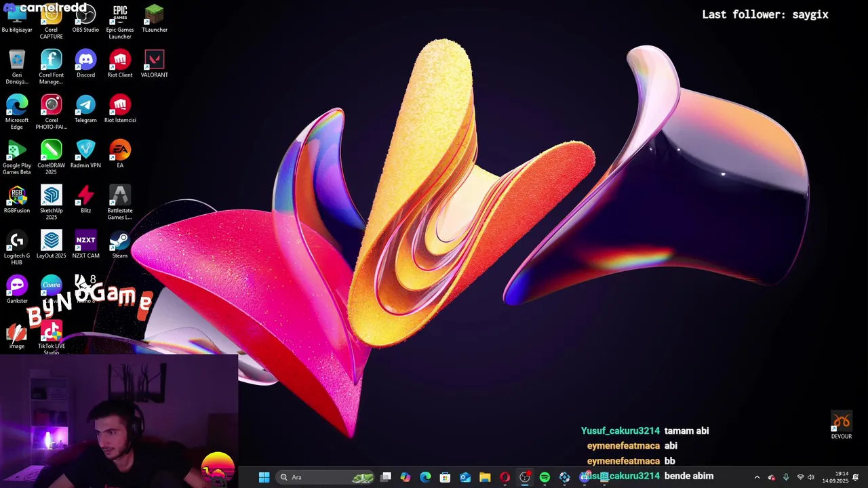The height and width of the screenshot is (488, 868).
Task: Open the notification bell icon
Action: click(x=856, y=477)
